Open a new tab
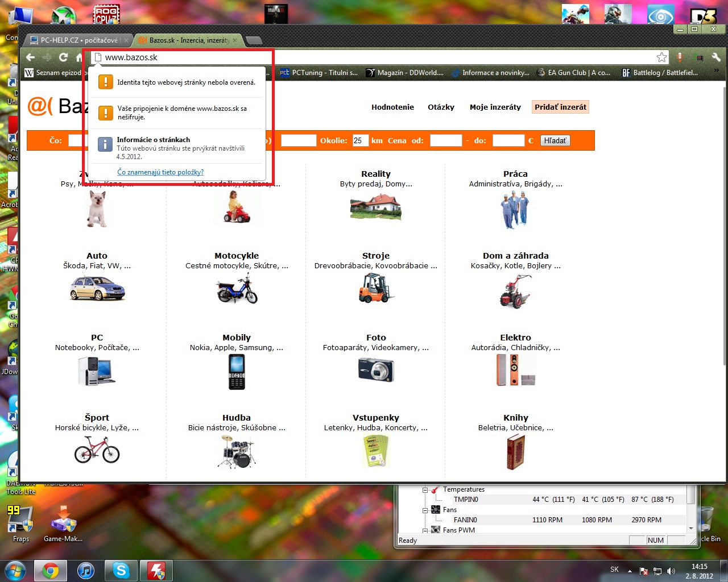This screenshot has height=582, width=728. click(254, 40)
